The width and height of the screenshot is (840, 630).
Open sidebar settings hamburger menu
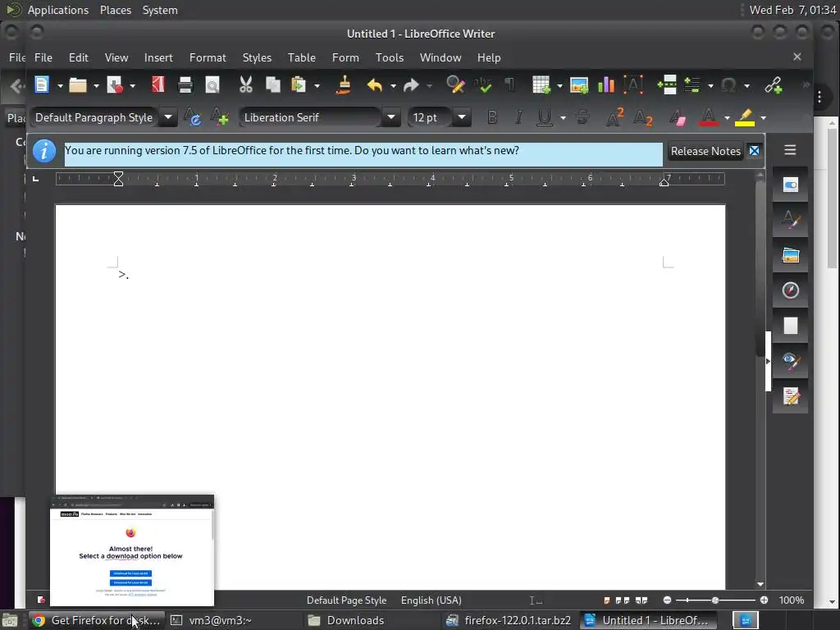(790, 150)
